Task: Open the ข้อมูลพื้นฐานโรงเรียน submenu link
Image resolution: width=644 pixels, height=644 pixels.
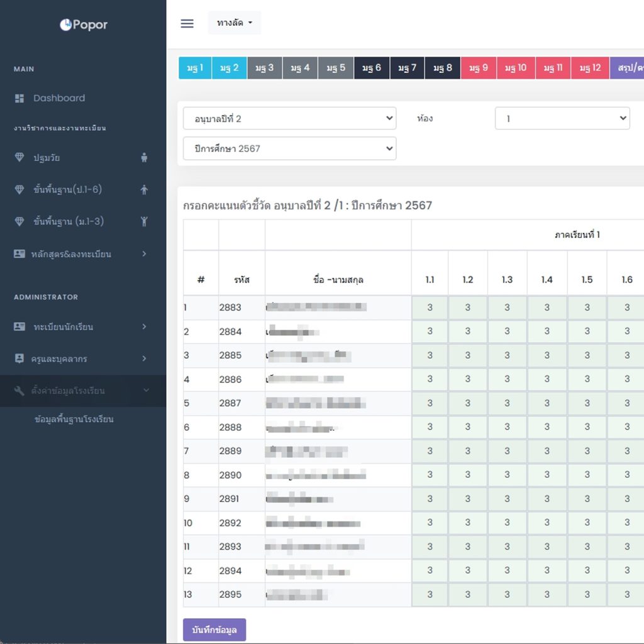Action: (74, 419)
